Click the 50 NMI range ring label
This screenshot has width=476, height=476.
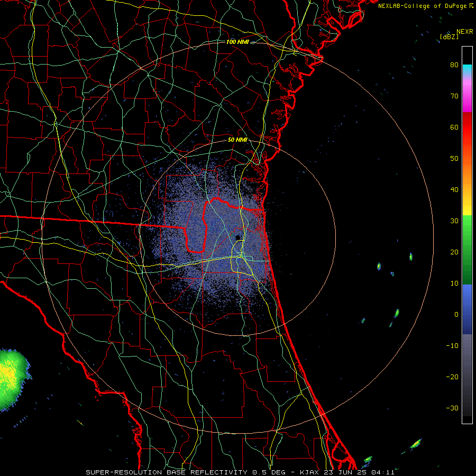[237, 140]
